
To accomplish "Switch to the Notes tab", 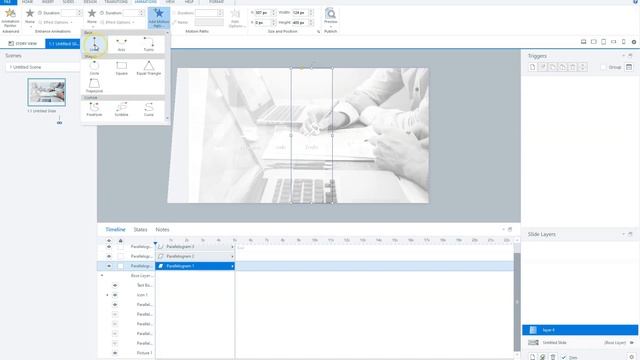I will 162,230.
